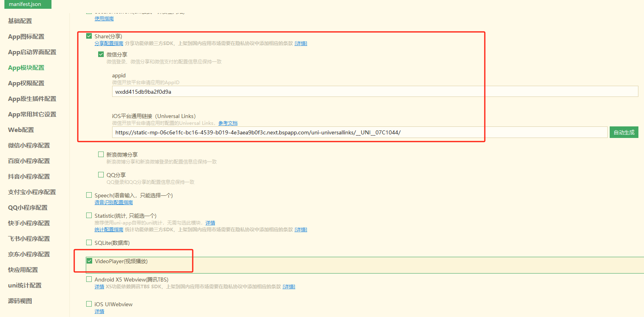Check the Speech(语音输入) module checkbox

[89, 195]
